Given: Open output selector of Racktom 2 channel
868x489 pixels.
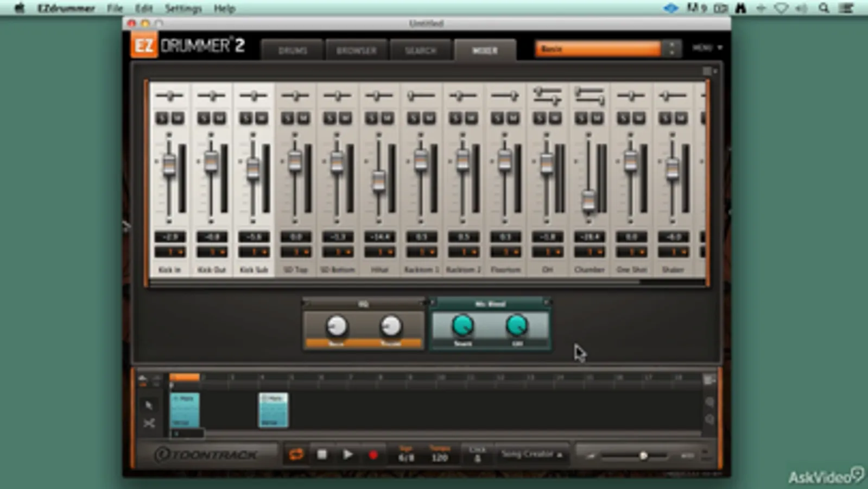Looking at the screenshot, I should click(463, 252).
